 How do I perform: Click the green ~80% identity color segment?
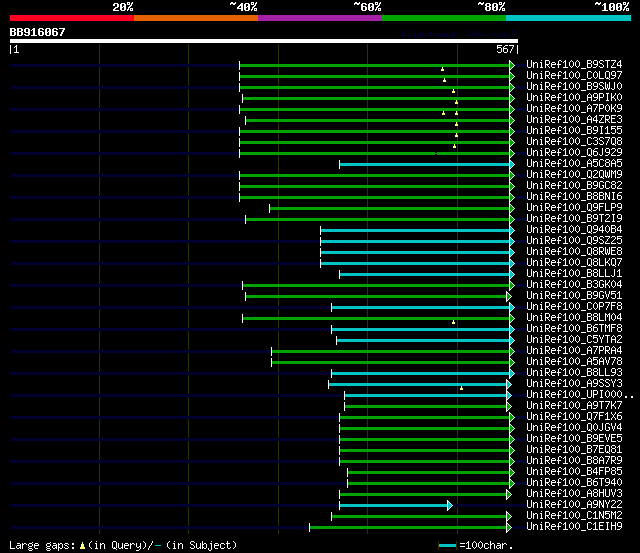coord(444,18)
